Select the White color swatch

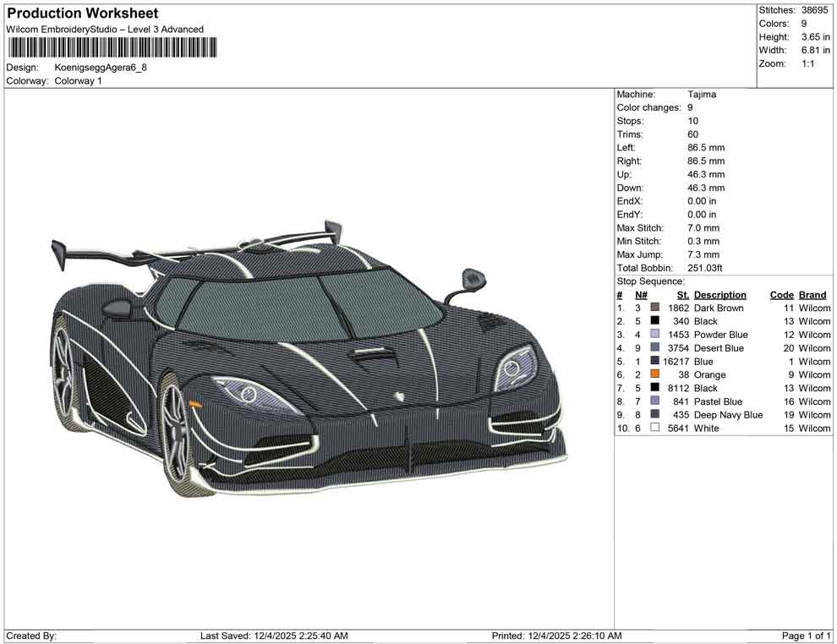654,428
